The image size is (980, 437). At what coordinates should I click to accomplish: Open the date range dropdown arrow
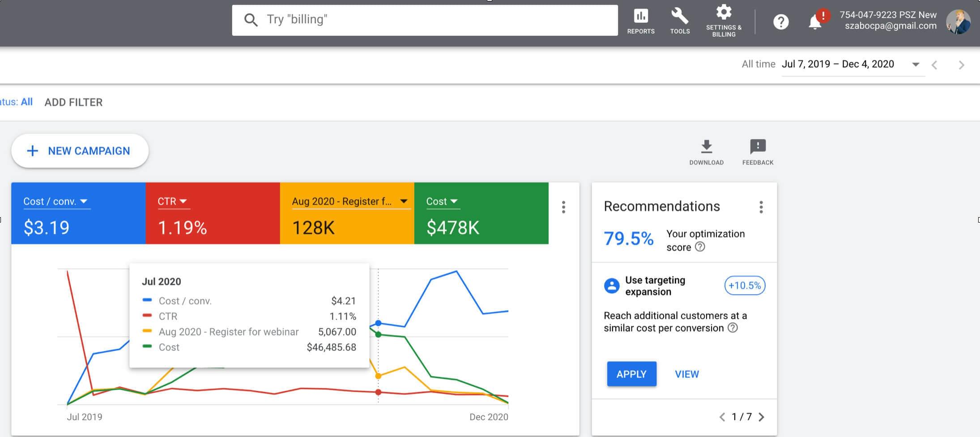pos(916,64)
